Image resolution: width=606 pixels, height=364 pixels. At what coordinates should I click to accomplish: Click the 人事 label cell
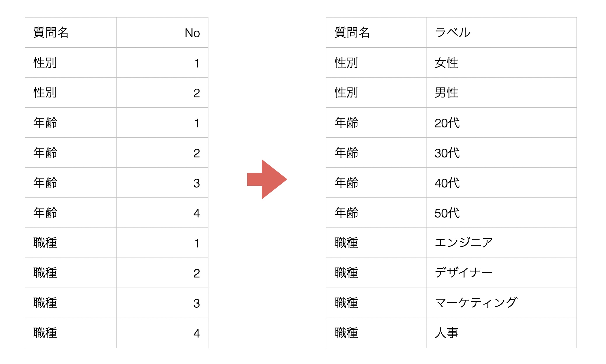[501, 333]
